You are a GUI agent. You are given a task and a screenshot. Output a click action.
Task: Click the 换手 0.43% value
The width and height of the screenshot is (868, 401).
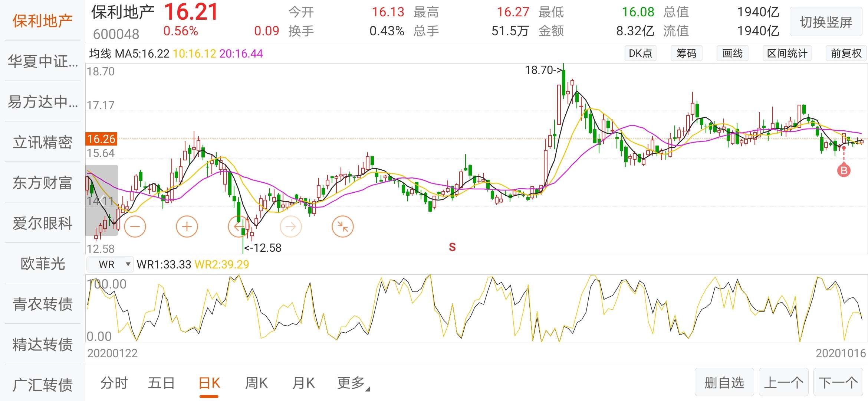(x=387, y=31)
